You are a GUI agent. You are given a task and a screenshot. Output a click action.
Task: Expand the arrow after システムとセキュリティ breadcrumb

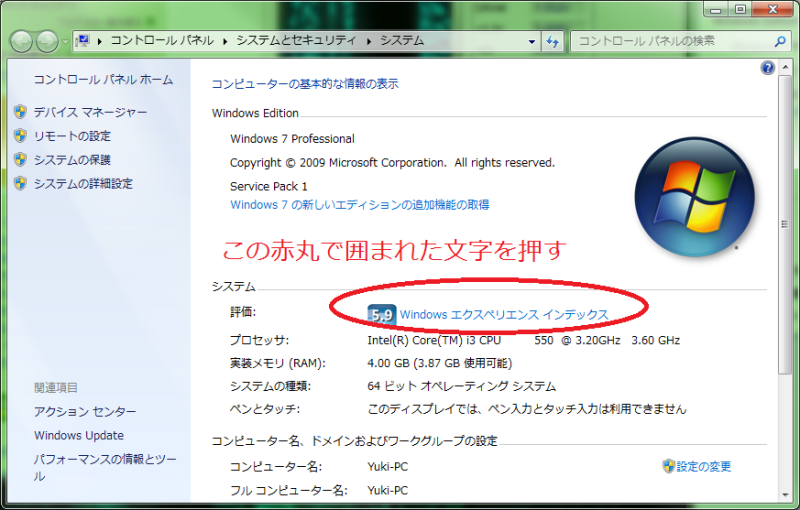click(370, 41)
